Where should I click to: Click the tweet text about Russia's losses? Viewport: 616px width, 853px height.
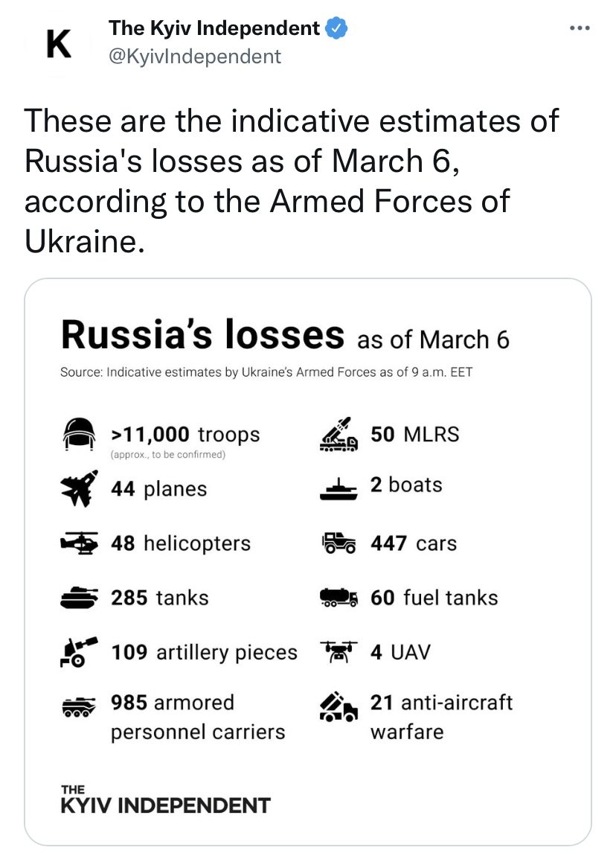point(292,181)
